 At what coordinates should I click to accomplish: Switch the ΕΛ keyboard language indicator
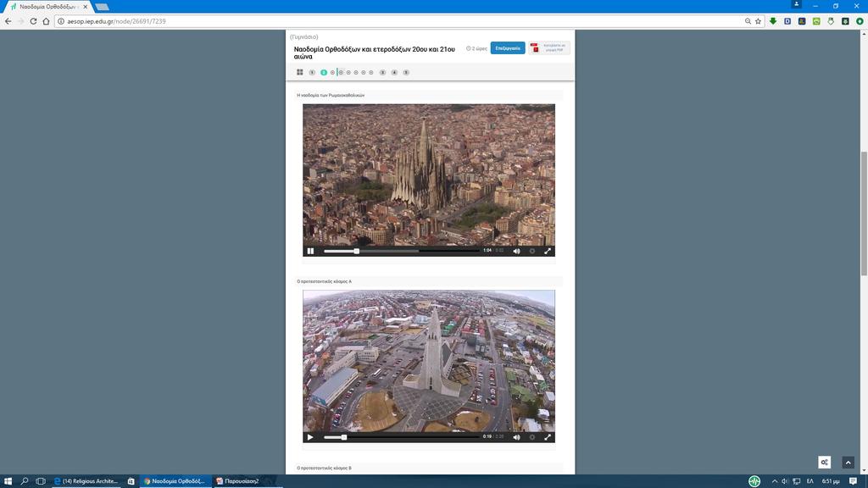[810, 481]
